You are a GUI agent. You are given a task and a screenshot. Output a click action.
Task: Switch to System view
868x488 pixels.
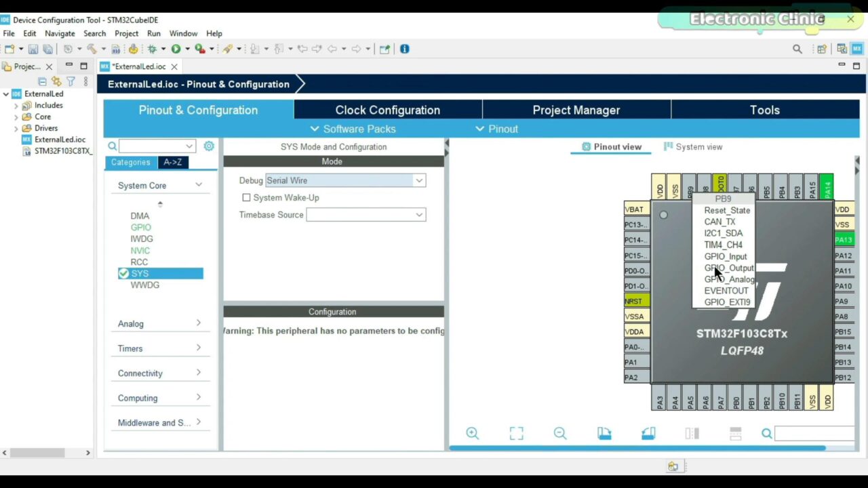(693, 146)
